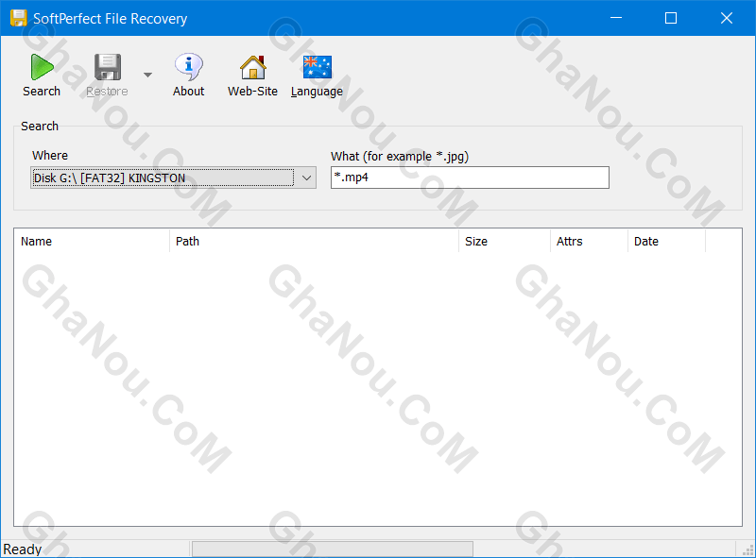
Task: Minimize the File Recovery window
Action: (x=616, y=18)
